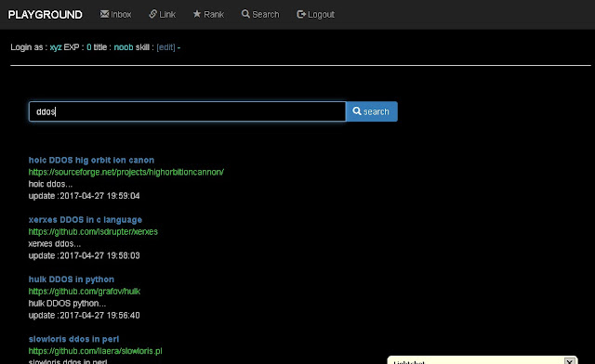
Task: Select the Logout menu label
Action: coord(321,15)
